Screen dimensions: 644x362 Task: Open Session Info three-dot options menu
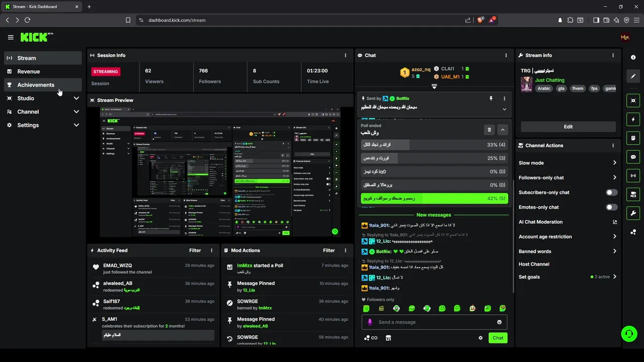[x=345, y=55]
